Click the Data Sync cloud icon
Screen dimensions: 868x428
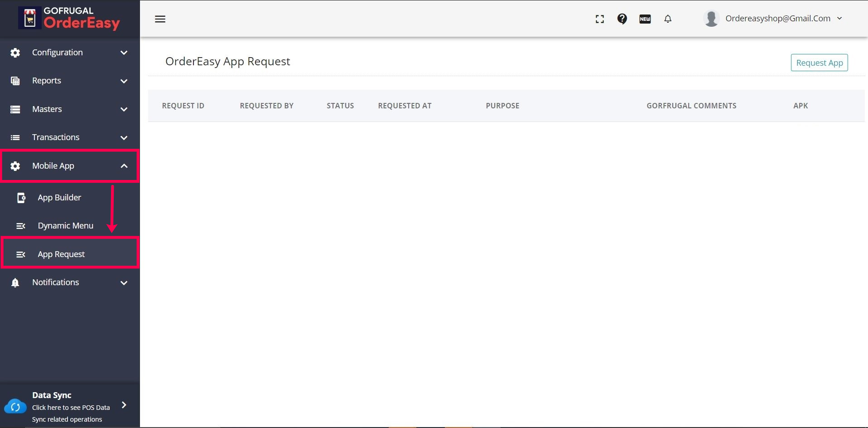point(15,407)
